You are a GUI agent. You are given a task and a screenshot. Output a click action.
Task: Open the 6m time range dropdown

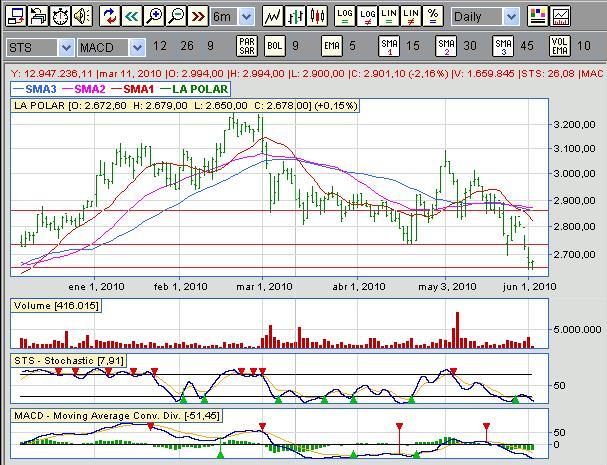(233, 17)
